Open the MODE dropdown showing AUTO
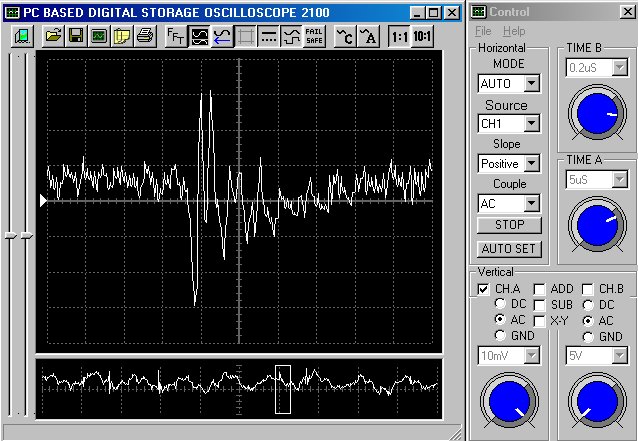This screenshot has height=441, width=638. 531,83
